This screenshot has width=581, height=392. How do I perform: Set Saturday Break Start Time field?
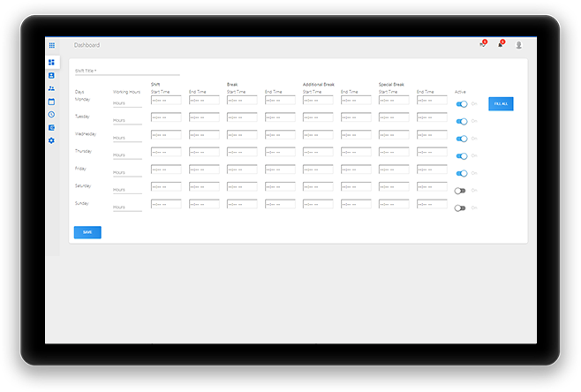click(x=242, y=187)
